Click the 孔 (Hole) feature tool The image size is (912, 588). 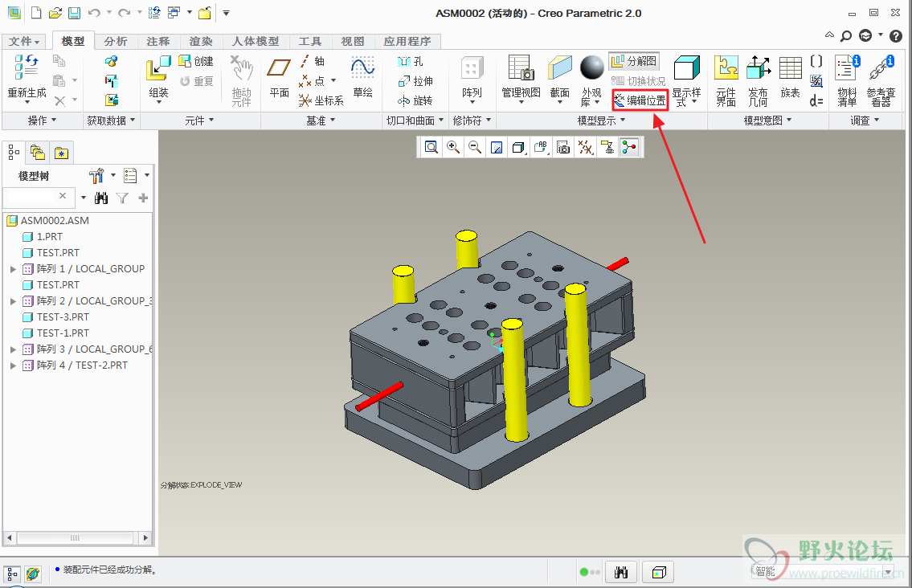point(411,61)
